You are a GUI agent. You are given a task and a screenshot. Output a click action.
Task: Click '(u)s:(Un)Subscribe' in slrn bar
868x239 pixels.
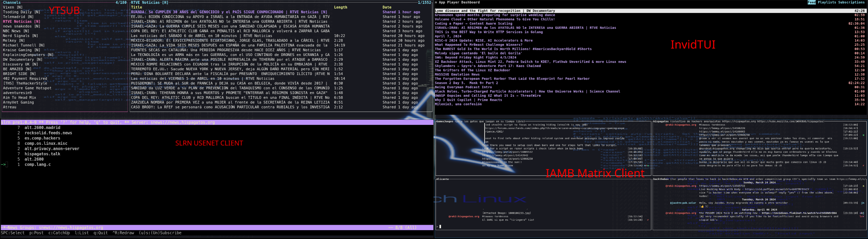(160, 233)
